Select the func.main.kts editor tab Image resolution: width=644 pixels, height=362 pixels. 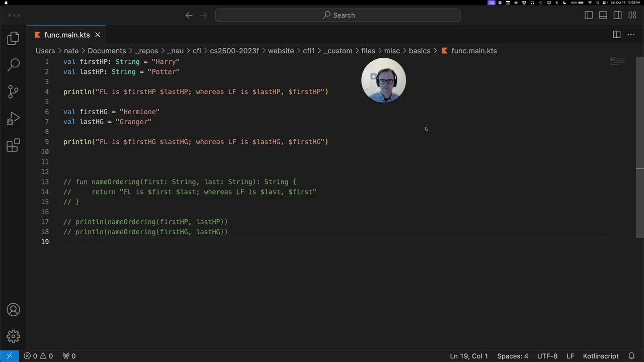pos(67,35)
